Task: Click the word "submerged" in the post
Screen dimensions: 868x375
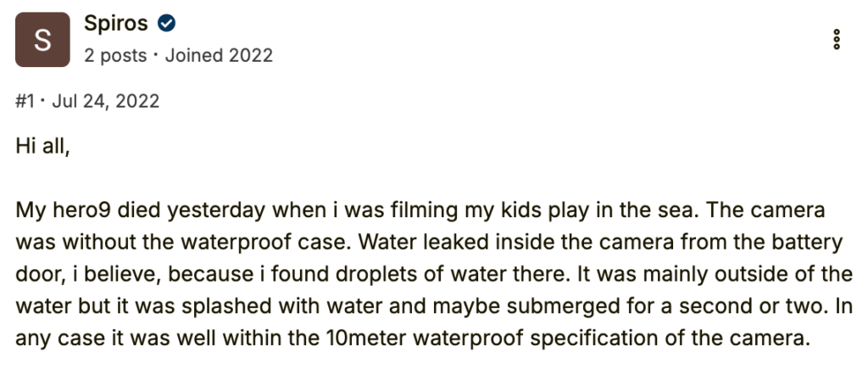Action: click(568, 307)
